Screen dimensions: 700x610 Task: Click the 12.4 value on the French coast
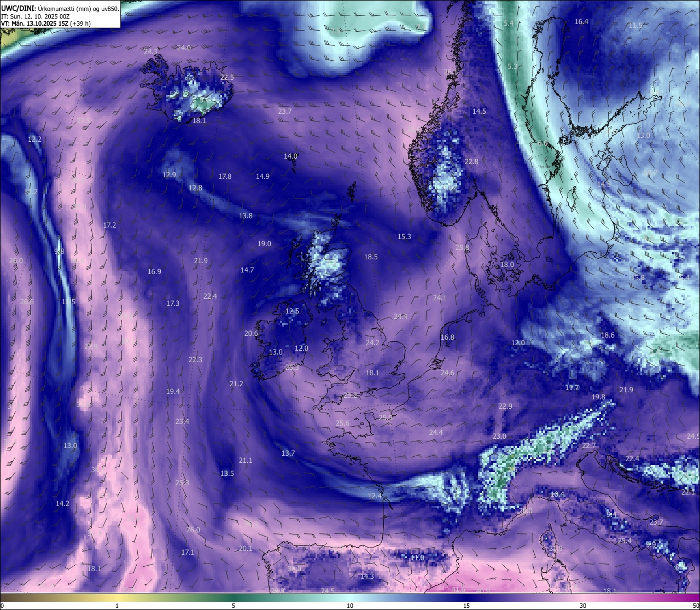[x=375, y=496]
